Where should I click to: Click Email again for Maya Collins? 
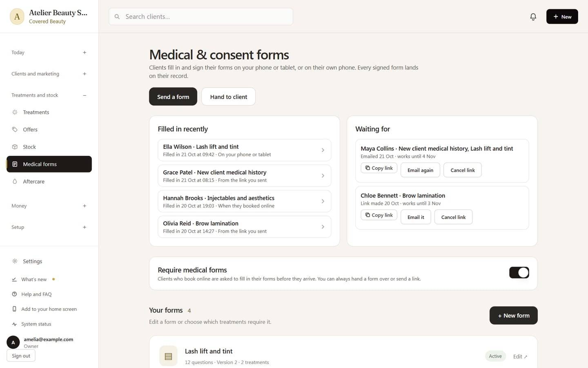pyautogui.click(x=420, y=170)
